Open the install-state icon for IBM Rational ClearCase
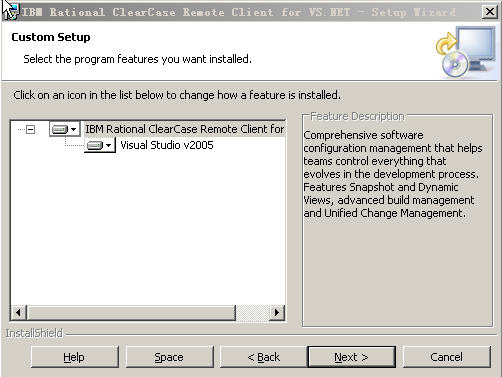Viewport: 502px width, 377px height. coord(65,129)
